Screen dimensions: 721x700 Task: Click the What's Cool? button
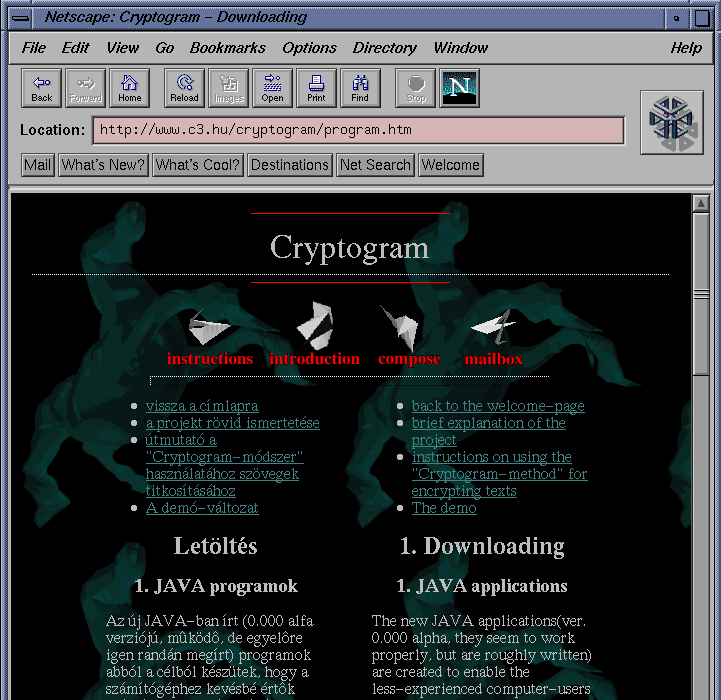pyautogui.click(x=197, y=165)
